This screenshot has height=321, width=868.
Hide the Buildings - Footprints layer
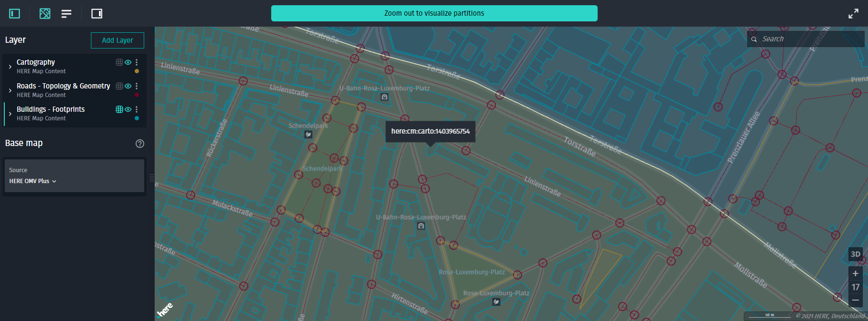pyautogui.click(x=128, y=109)
